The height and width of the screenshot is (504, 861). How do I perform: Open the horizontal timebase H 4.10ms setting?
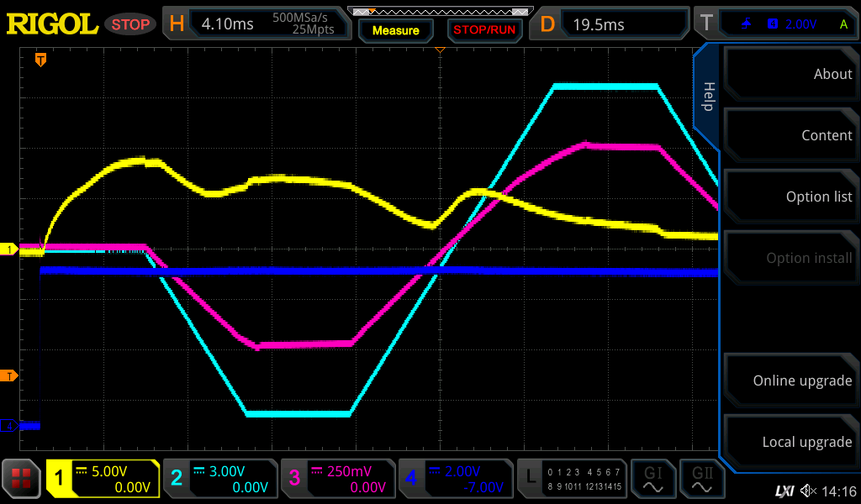click(257, 24)
